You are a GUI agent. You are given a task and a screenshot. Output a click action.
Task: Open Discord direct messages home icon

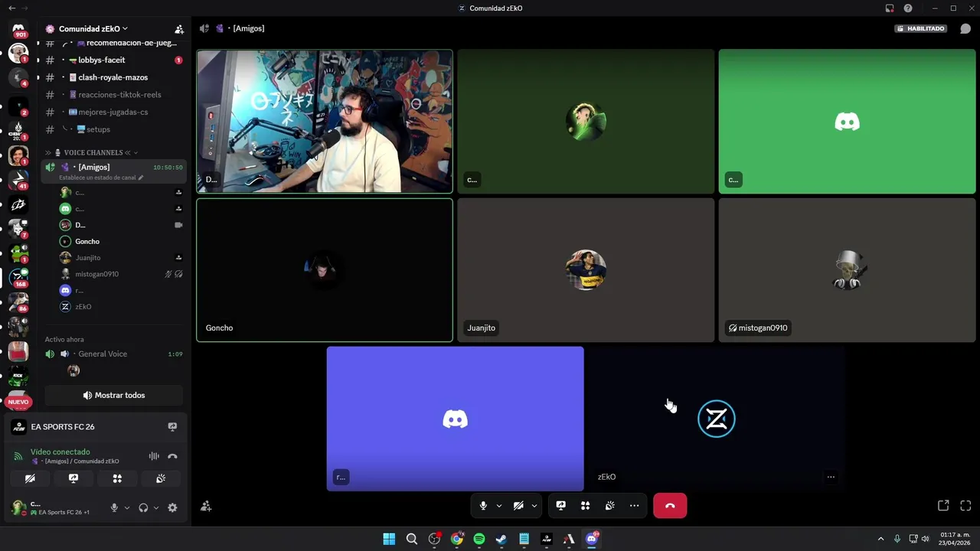click(x=18, y=29)
